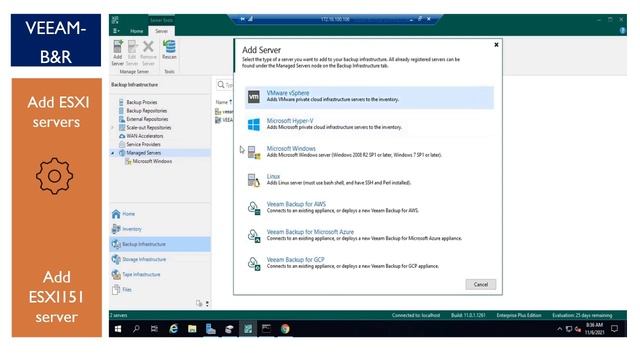Select Veeam Backup for GCP option
Viewport: 640px width, 360px height.
369,263
